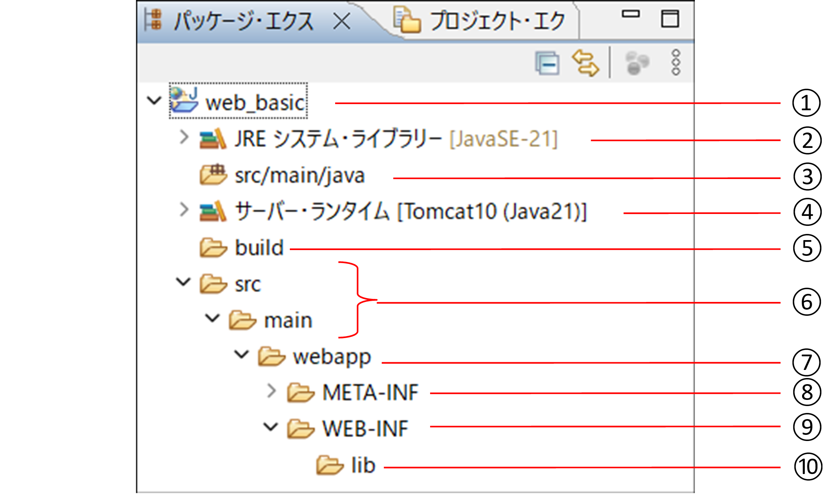
Task: Click the grayed focus task circles icon
Action: 637,63
